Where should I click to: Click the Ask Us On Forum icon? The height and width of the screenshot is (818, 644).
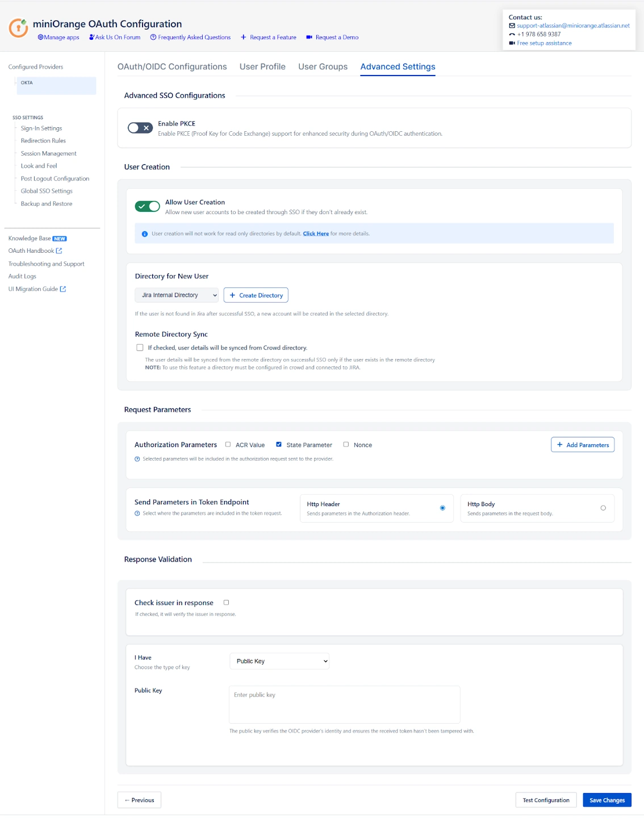pos(91,37)
